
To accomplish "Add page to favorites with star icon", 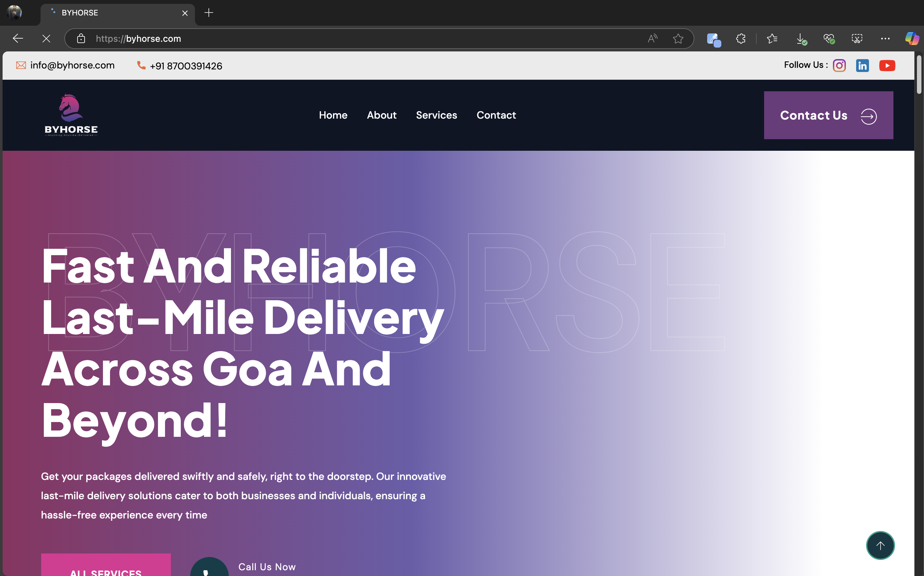I will (678, 39).
